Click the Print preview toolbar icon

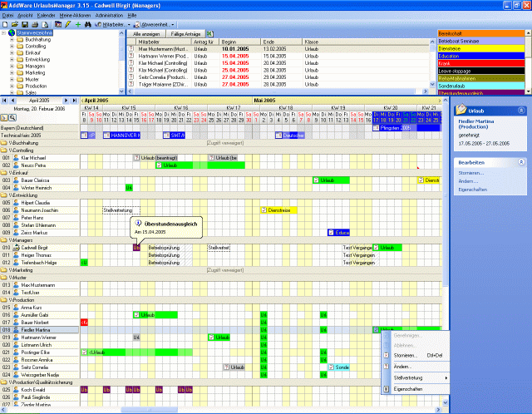[x=45, y=24]
